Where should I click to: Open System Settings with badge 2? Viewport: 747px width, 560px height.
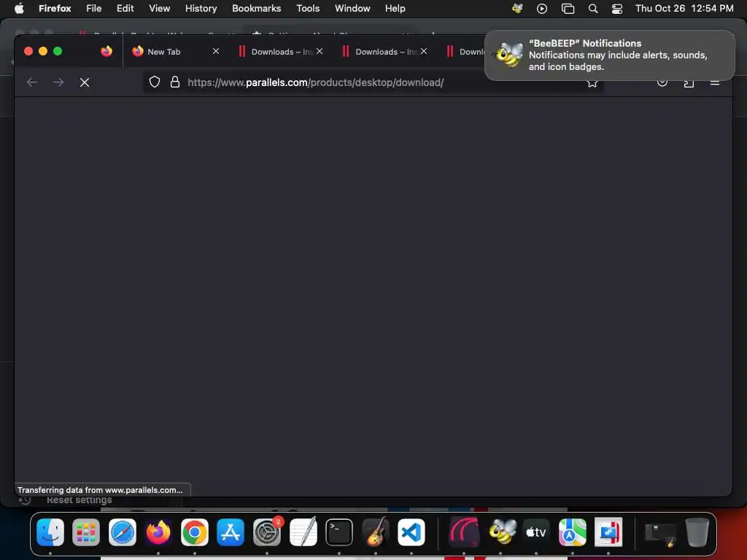tap(267, 532)
